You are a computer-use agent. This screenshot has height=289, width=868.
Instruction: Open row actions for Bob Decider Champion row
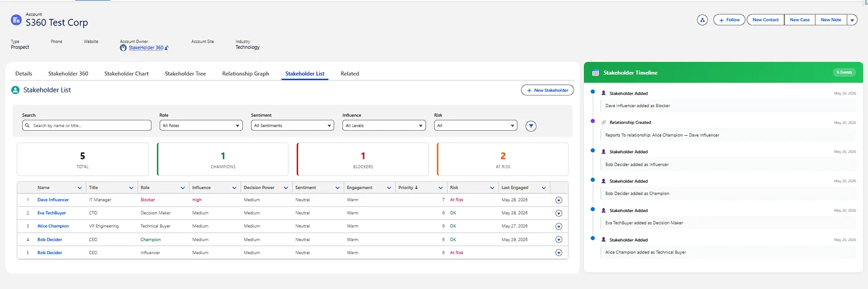click(559, 239)
